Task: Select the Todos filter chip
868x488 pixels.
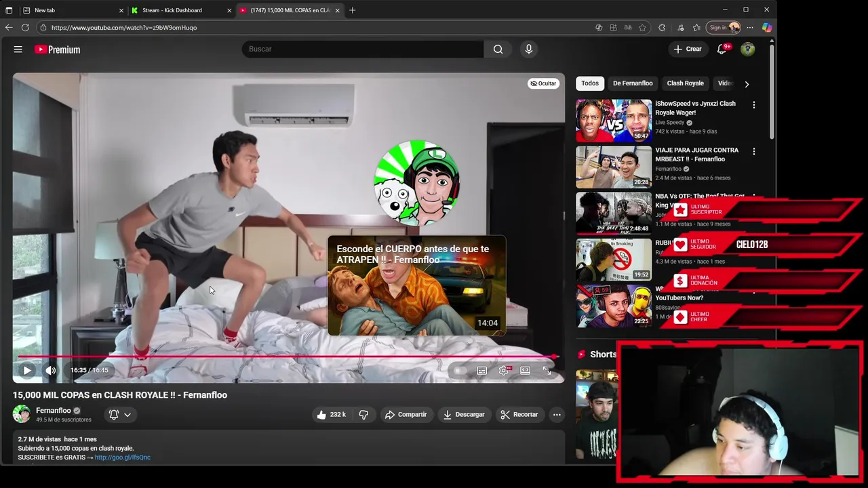Action: click(590, 83)
